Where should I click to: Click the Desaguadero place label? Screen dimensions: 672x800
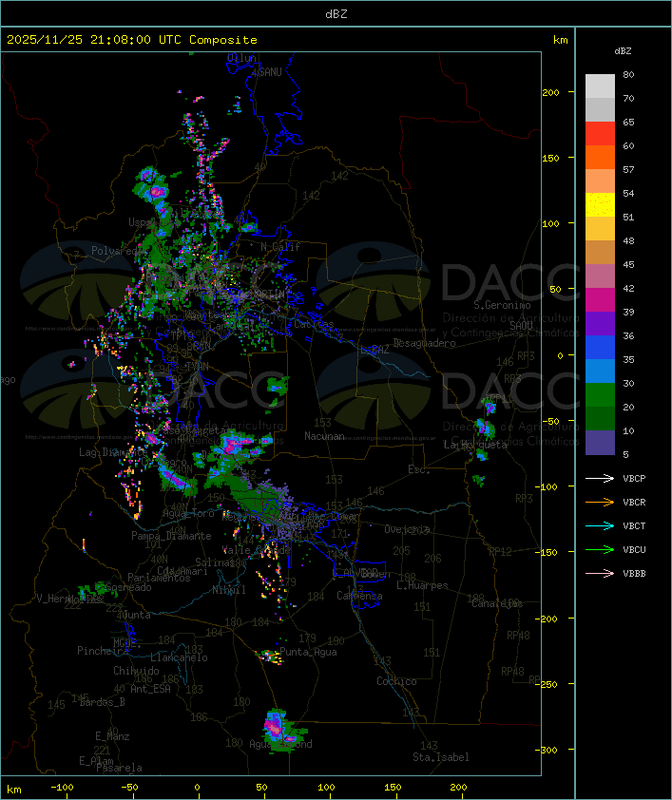coord(424,343)
